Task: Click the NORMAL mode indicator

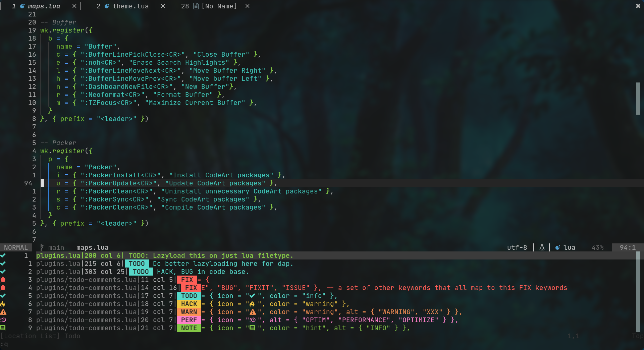Action: pyautogui.click(x=16, y=247)
